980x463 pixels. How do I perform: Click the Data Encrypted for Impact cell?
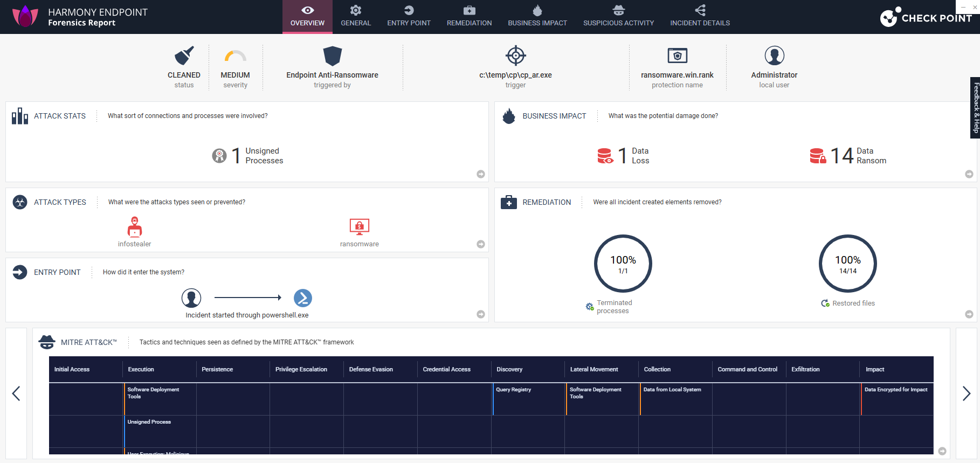click(x=897, y=399)
